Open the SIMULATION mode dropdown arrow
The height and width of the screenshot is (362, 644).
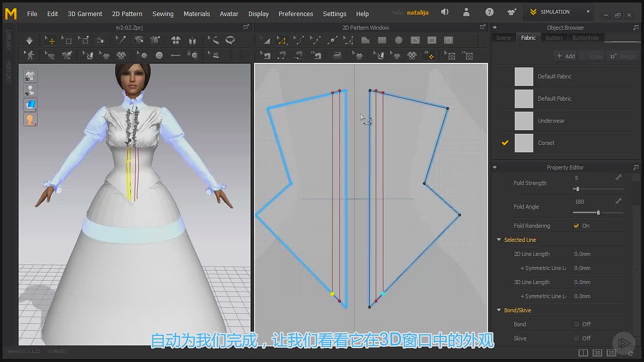click(588, 12)
